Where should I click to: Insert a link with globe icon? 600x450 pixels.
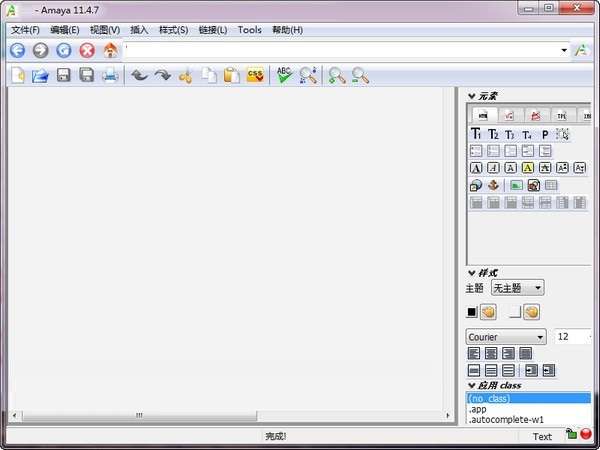[476, 186]
